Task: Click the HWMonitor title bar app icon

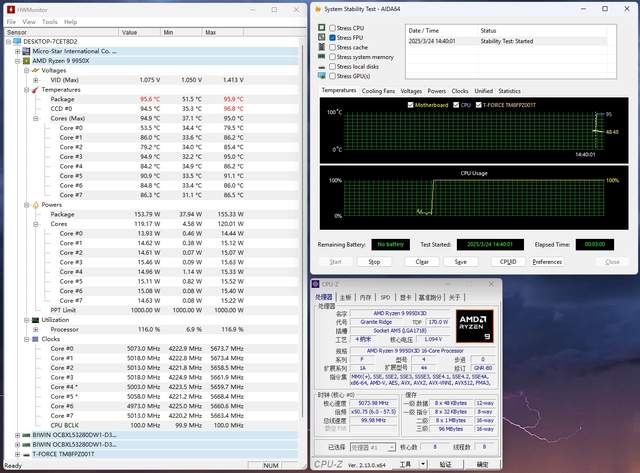Action: tap(11, 9)
